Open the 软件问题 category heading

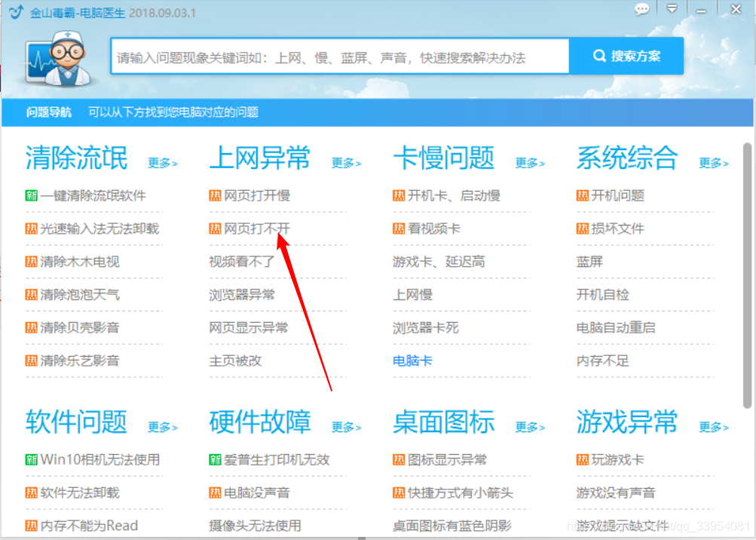point(77,422)
